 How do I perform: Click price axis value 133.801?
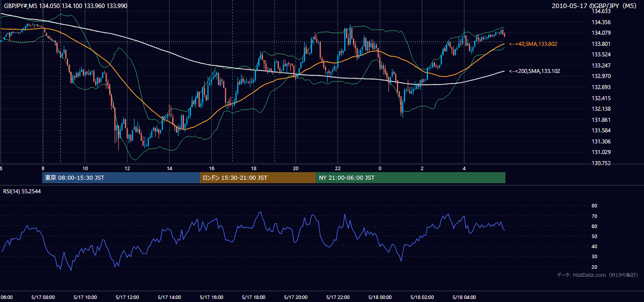pos(601,44)
